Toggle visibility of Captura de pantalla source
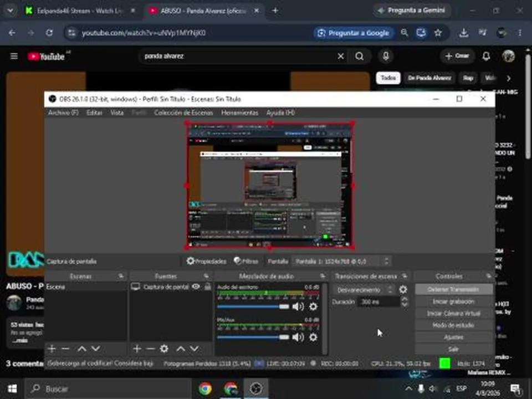This screenshot has height=399, width=532. pos(196,287)
